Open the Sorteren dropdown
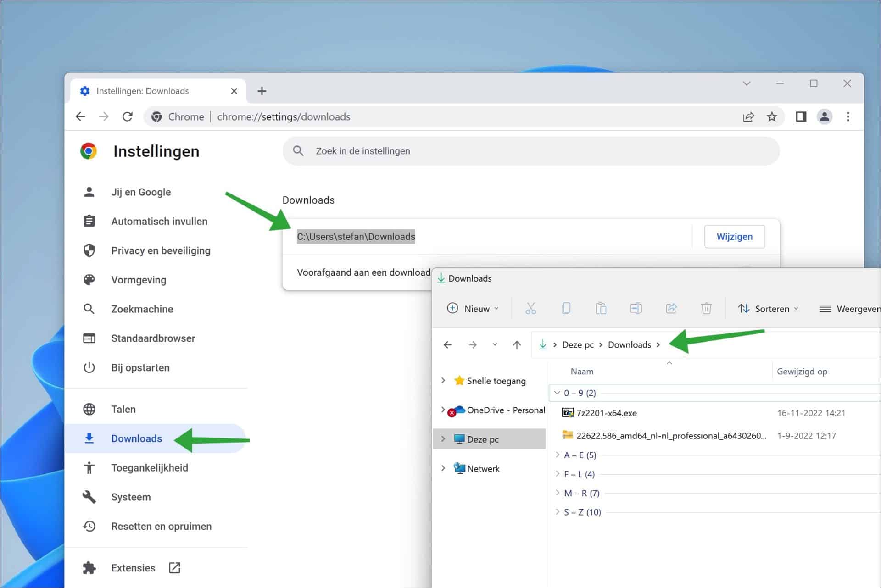Image resolution: width=881 pixels, height=588 pixels. click(x=768, y=308)
